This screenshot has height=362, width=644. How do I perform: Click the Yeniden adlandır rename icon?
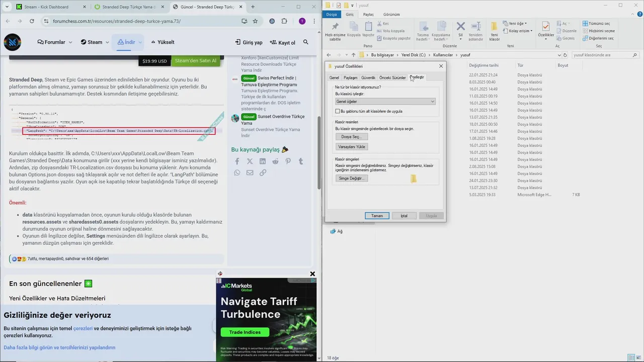tap(475, 26)
